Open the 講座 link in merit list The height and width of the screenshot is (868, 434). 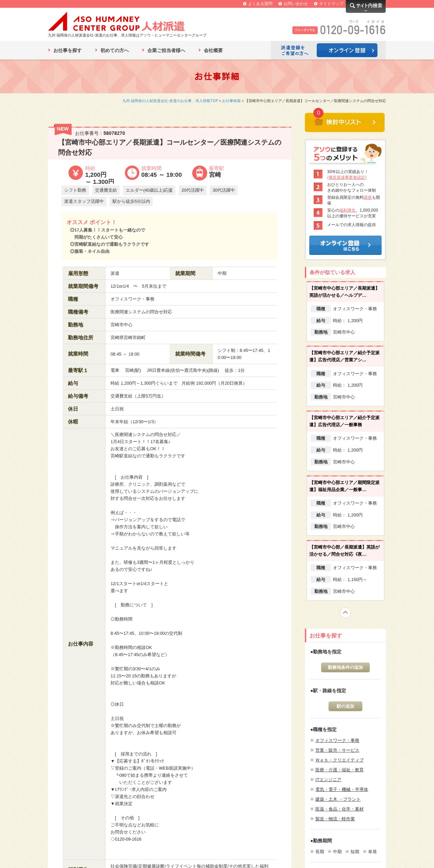tap(367, 197)
